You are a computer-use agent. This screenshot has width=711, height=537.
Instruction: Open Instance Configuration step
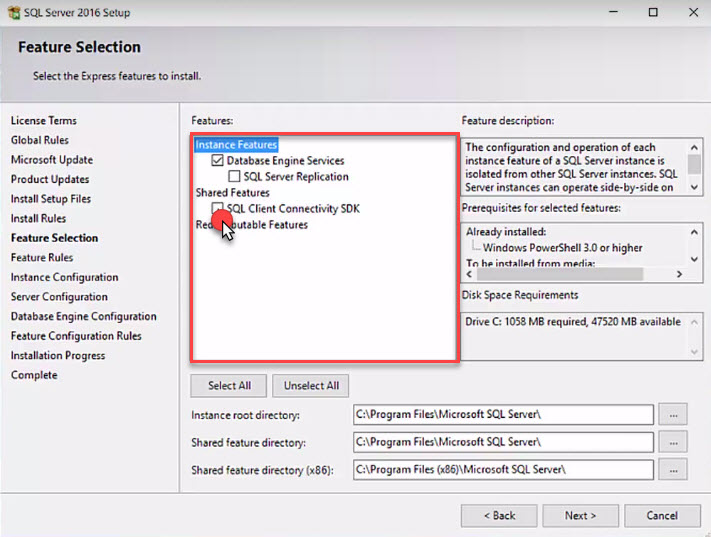click(x=64, y=277)
